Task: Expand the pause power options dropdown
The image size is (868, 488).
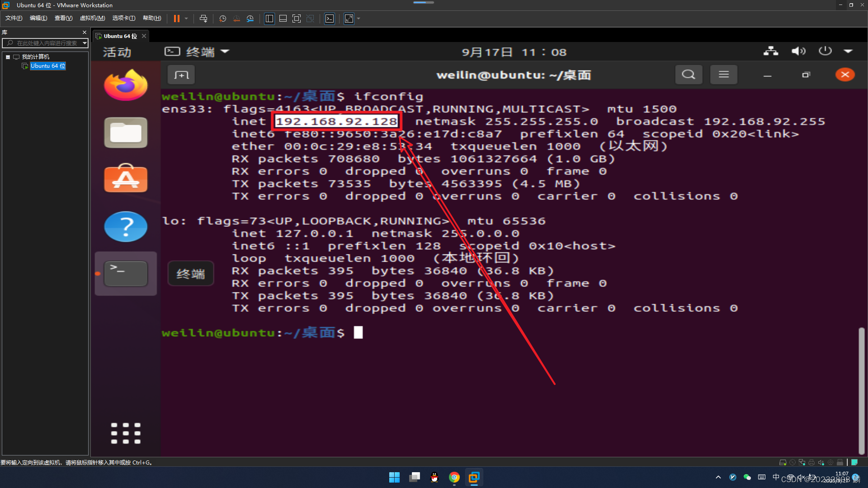Action: [186, 19]
